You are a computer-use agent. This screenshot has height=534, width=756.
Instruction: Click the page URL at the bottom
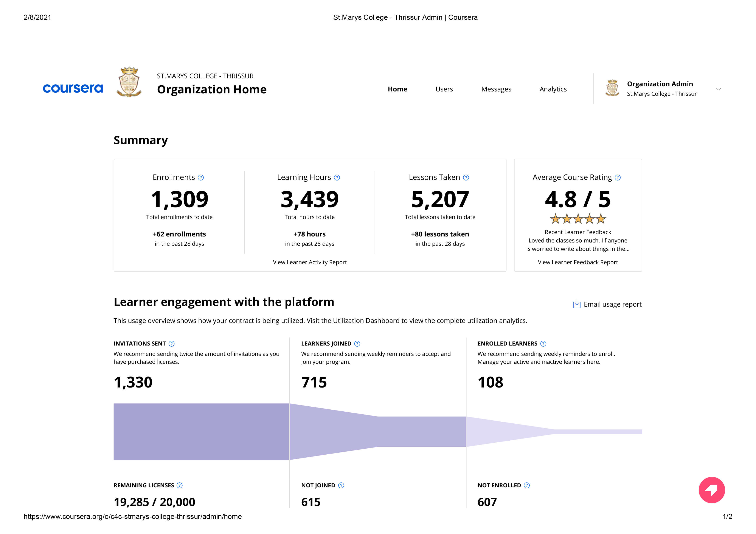tap(133, 517)
